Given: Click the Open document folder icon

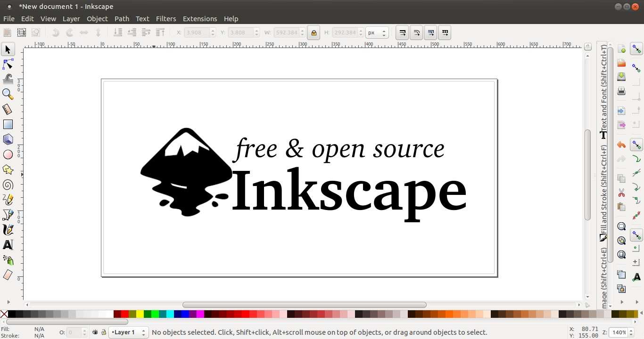Looking at the screenshot, I should coord(621,63).
